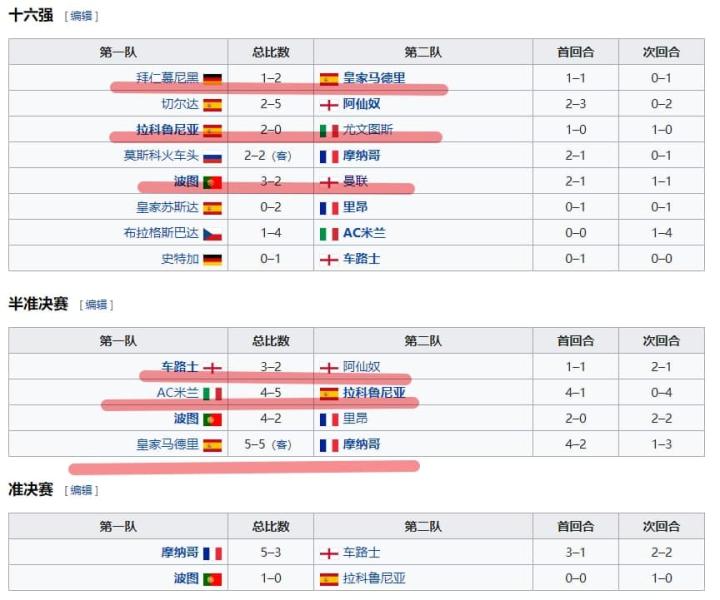Click the Czech flag beside 布拉格斯巴达
The image size is (720, 600).
click(x=212, y=234)
